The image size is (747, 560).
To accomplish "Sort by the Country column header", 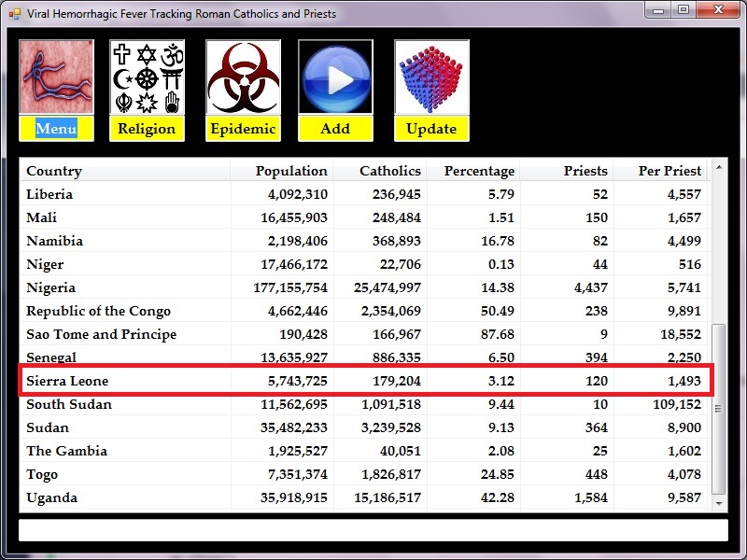I will (125, 171).
